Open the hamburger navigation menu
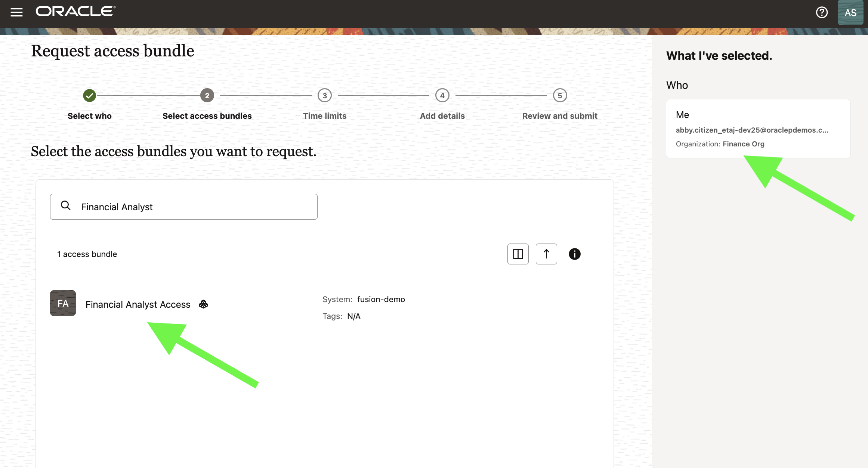Screen dimensions: 868x468 (x=16, y=12)
